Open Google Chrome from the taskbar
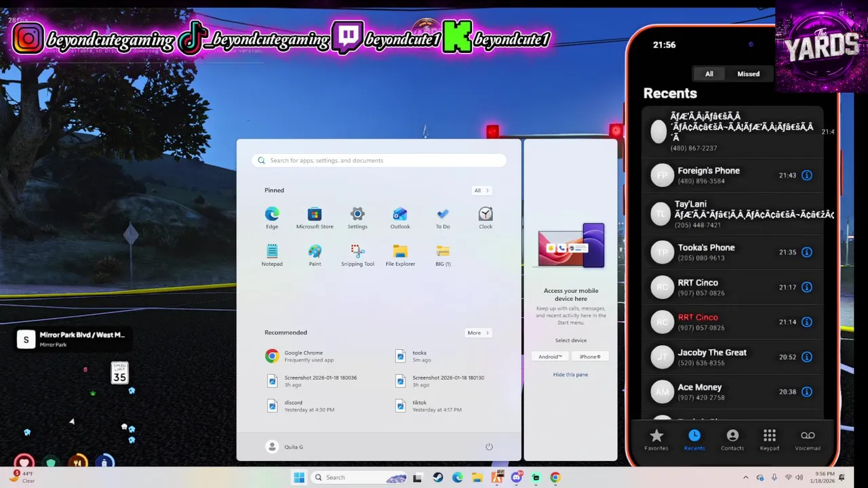This screenshot has width=868, height=488. (555, 477)
